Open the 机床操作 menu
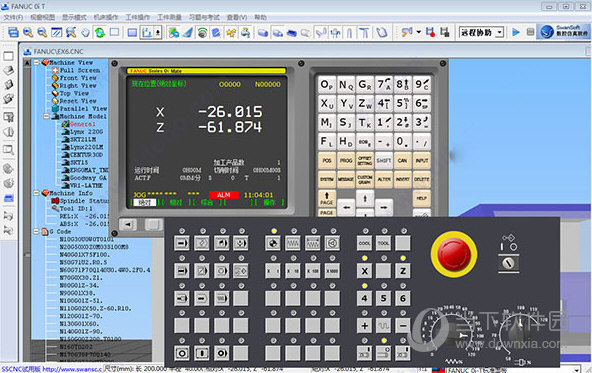This screenshot has height=373, width=592. click(106, 17)
